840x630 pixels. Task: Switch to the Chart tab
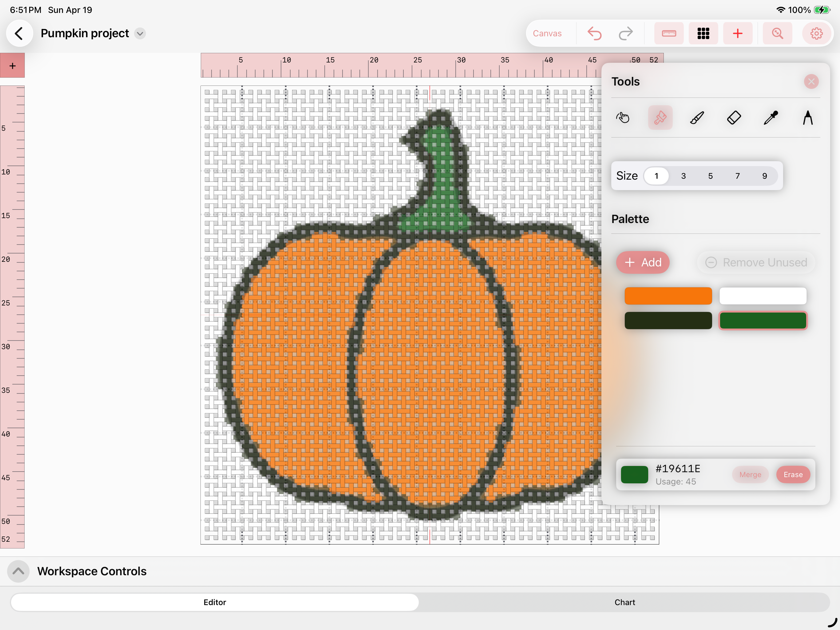[x=625, y=602]
